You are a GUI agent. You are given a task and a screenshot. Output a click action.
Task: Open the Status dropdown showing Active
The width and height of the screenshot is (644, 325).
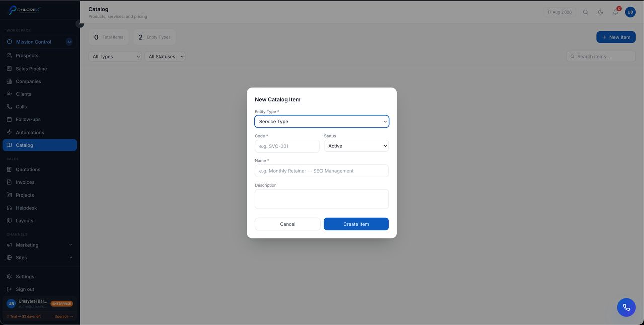point(356,146)
